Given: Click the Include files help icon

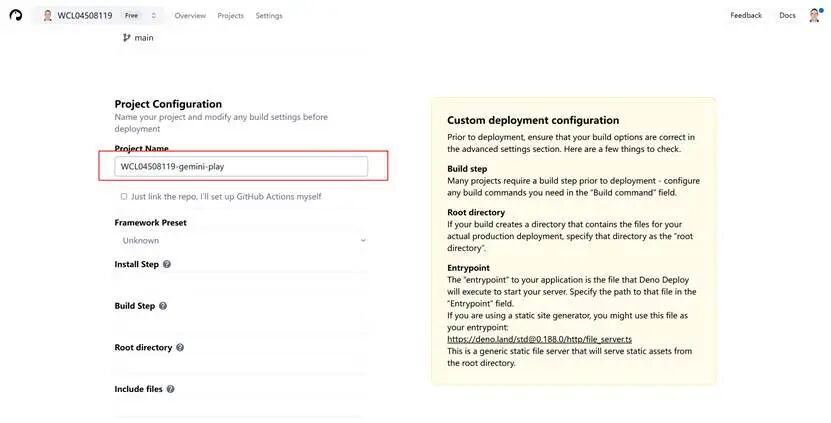Looking at the screenshot, I should [x=171, y=389].
